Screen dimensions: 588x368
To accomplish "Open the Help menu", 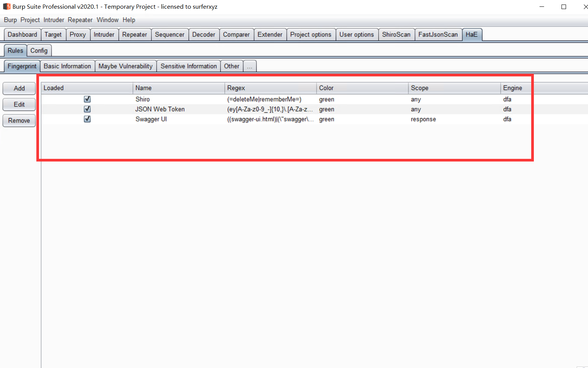I will (x=129, y=20).
